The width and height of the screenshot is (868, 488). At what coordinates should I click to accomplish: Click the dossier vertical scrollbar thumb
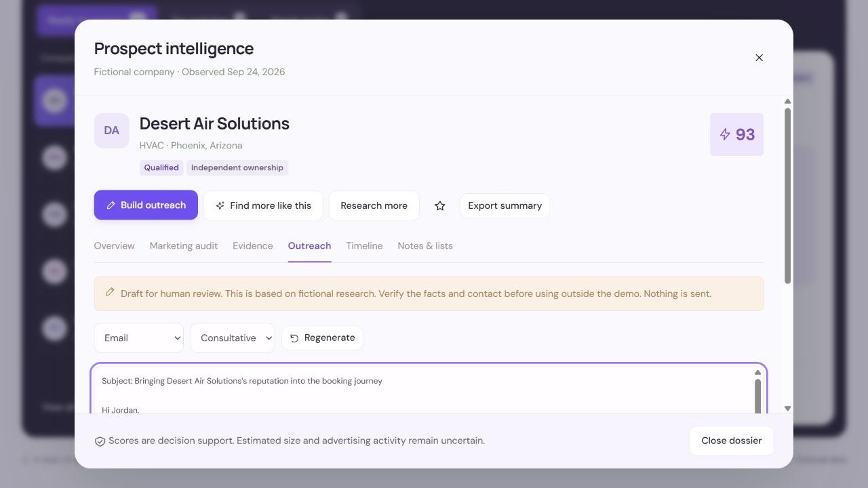[x=787, y=196]
